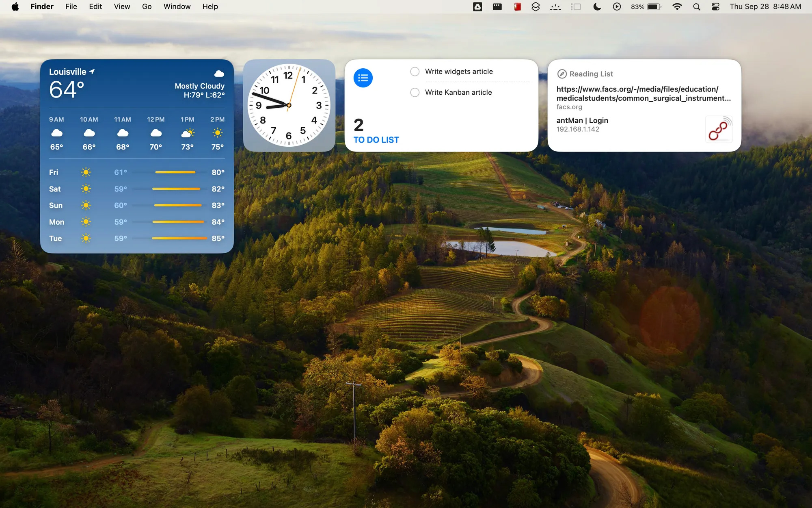Open Now Playing play icon in menu bar
The height and width of the screenshot is (508, 812).
[617, 7]
